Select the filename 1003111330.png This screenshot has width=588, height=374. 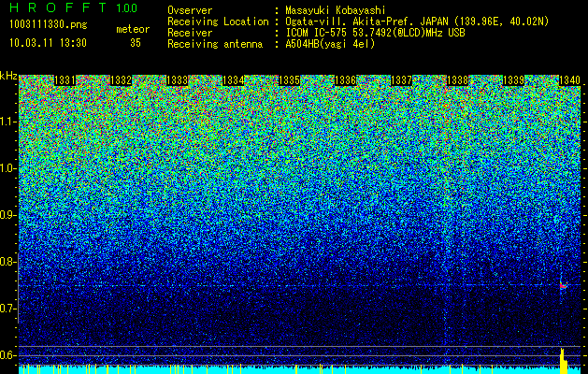click(x=49, y=25)
